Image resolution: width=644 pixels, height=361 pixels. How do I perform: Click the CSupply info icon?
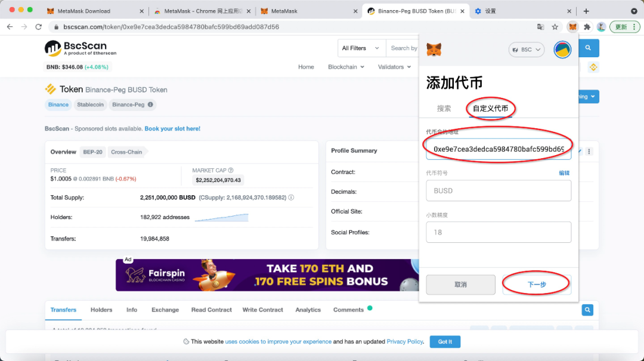point(291,198)
